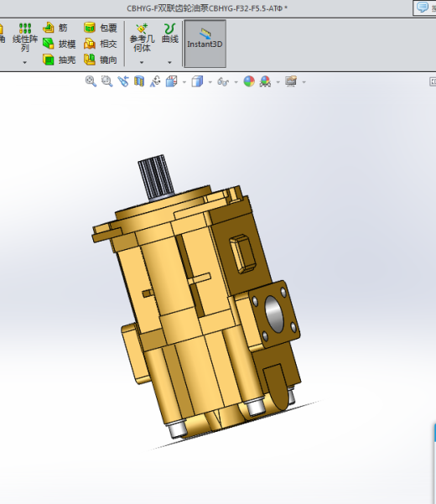
Task: Open Edit Appearance color ball icon
Action: (x=249, y=81)
